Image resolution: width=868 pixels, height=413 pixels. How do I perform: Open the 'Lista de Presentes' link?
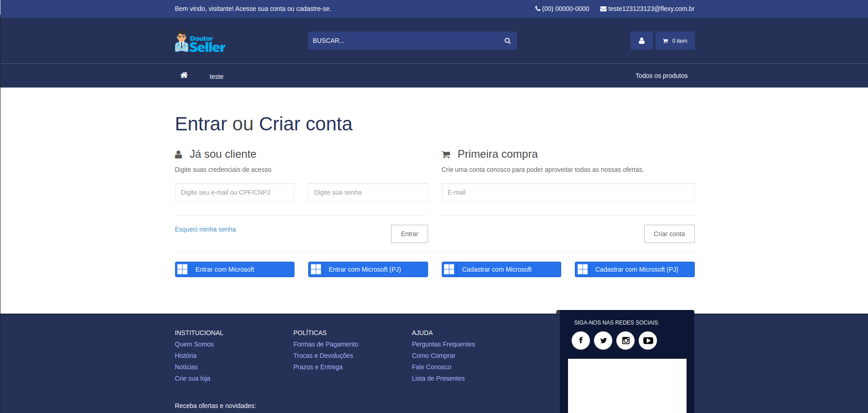point(439,378)
